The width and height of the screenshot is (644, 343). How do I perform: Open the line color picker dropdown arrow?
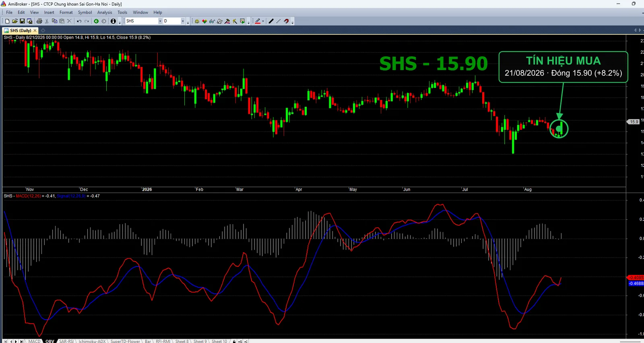click(x=263, y=21)
